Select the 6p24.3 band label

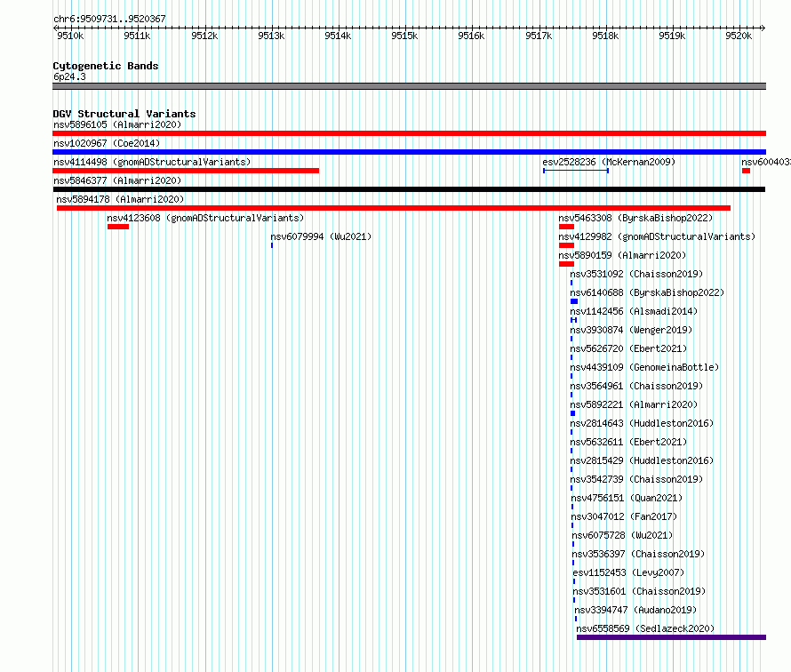[x=69, y=76]
